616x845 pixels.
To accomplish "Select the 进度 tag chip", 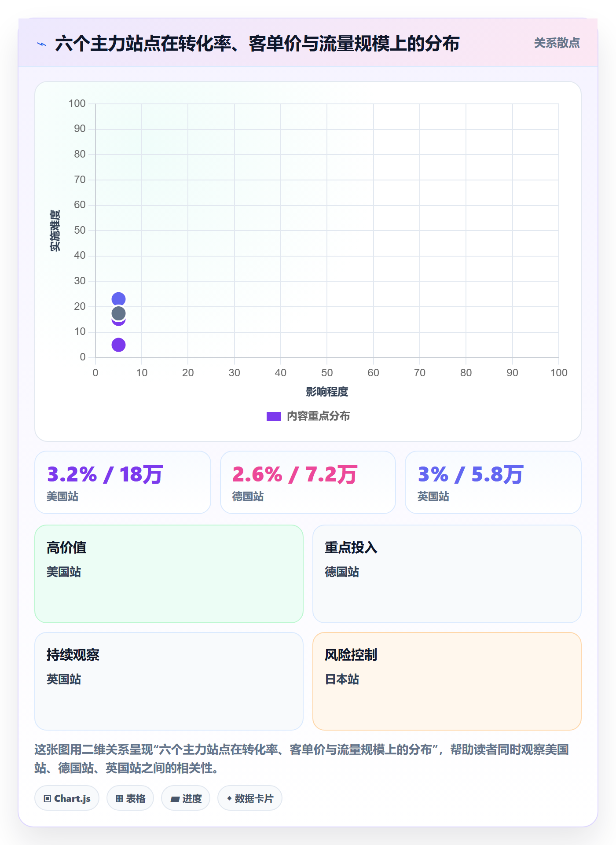I will pos(186,798).
